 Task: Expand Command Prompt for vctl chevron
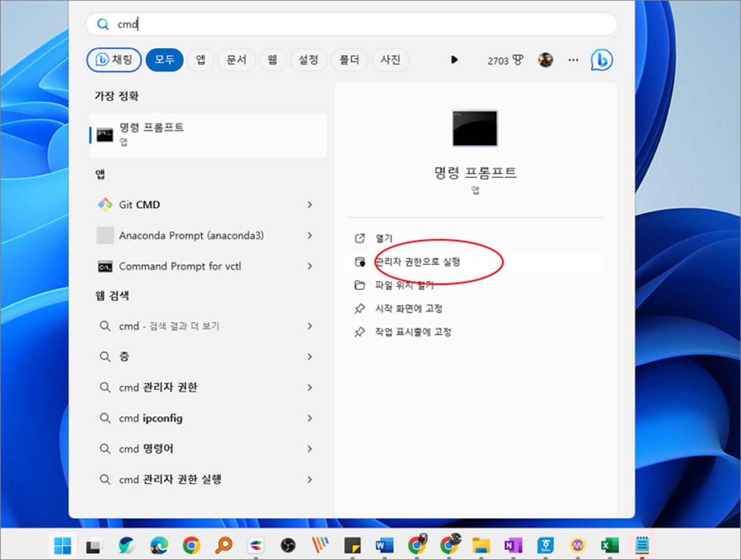(x=309, y=266)
